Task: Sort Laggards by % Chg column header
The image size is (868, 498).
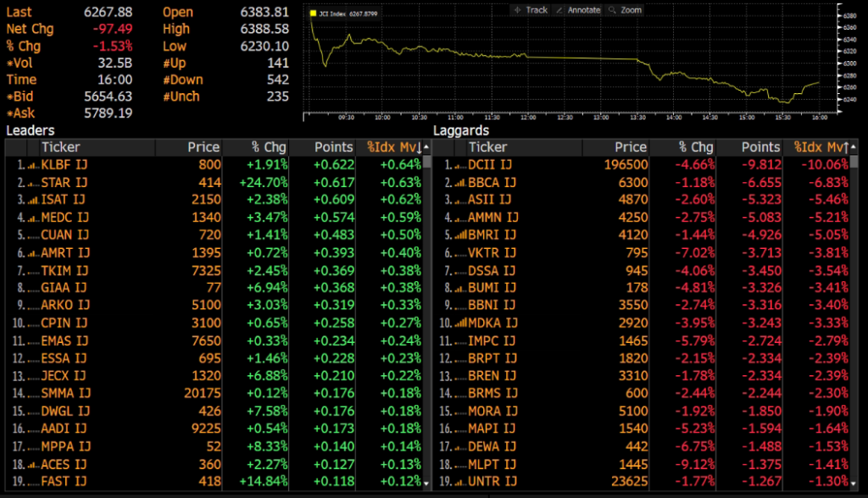Action: (x=696, y=147)
